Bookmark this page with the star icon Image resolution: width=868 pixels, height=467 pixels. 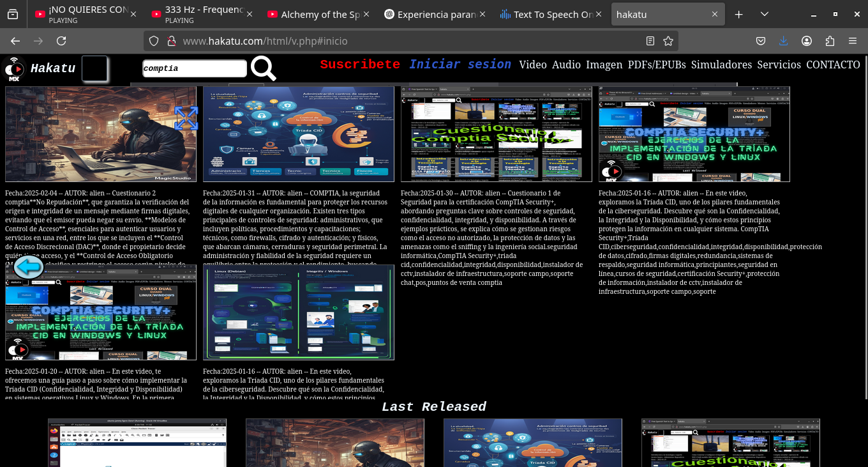click(x=668, y=41)
